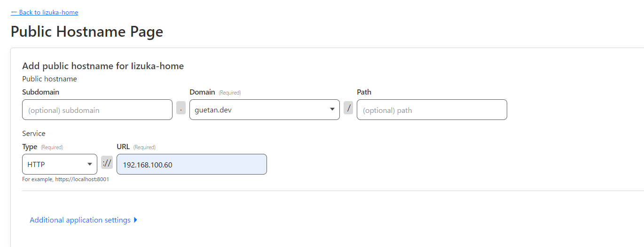Click the slash separator before path field
Screen dimensions: 644x247
[x=348, y=108]
